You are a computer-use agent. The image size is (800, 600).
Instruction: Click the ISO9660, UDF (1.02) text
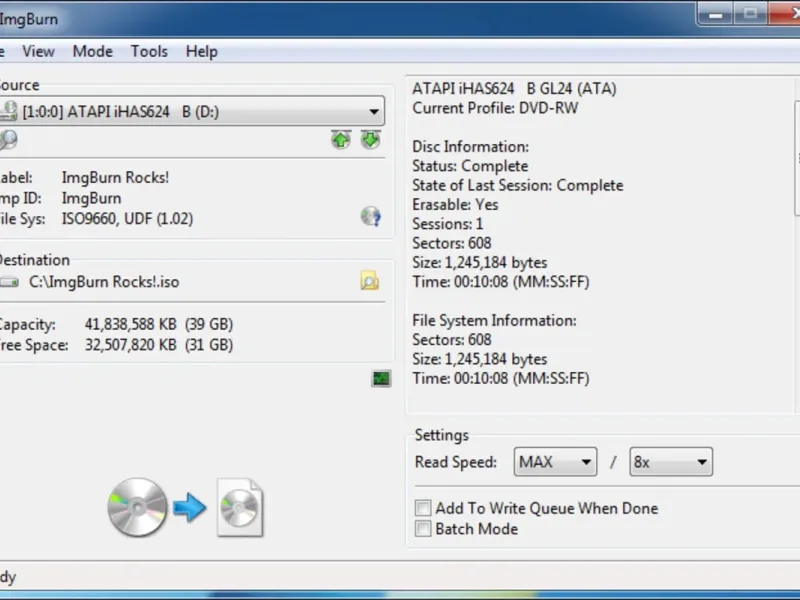point(128,219)
